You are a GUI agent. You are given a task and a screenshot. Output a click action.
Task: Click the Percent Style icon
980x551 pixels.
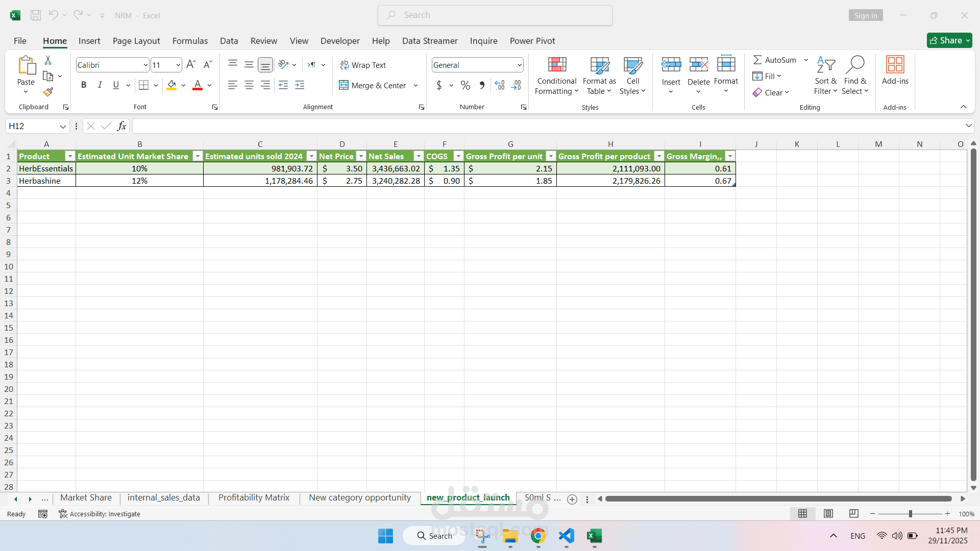465,86
